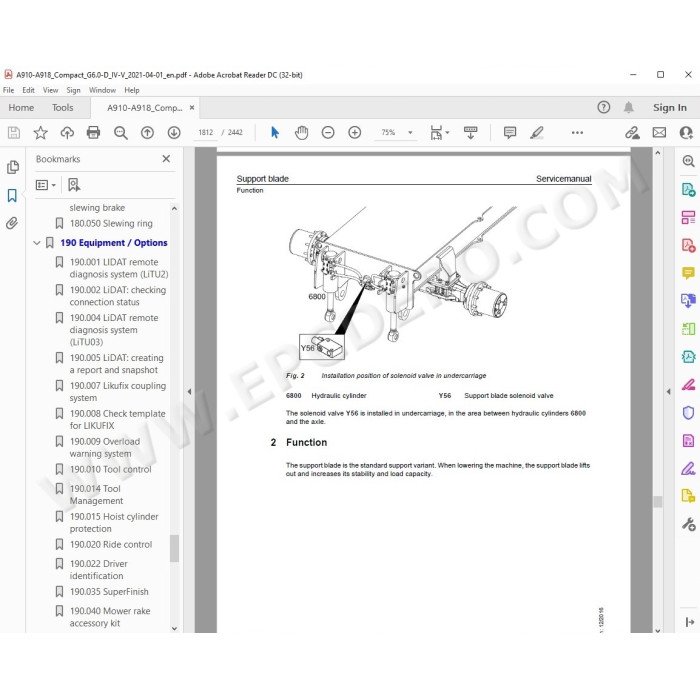The width and height of the screenshot is (700, 700).
Task: Click the Save file icon
Action: (14, 133)
